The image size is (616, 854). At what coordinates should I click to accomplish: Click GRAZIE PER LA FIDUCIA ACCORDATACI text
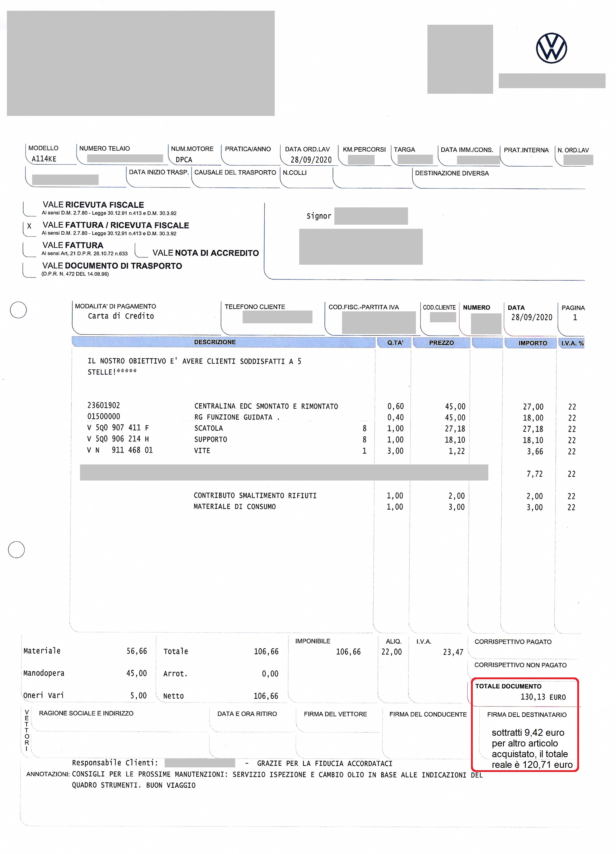point(325,763)
